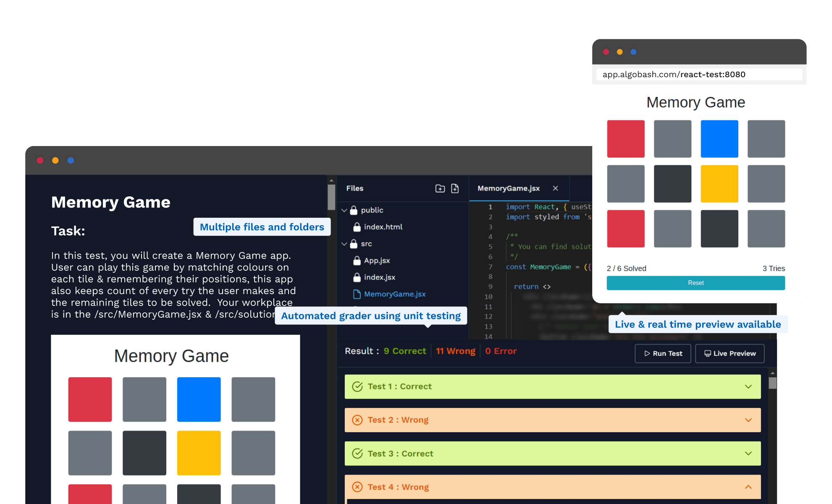
Task: Close the MemoryGame.jsx editor tab
Action: click(555, 188)
